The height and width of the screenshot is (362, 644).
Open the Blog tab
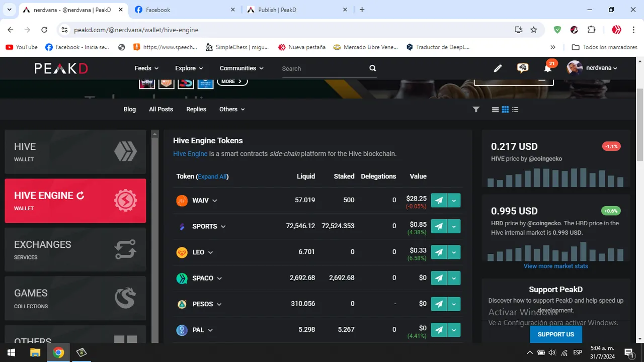pyautogui.click(x=130, y=109)
